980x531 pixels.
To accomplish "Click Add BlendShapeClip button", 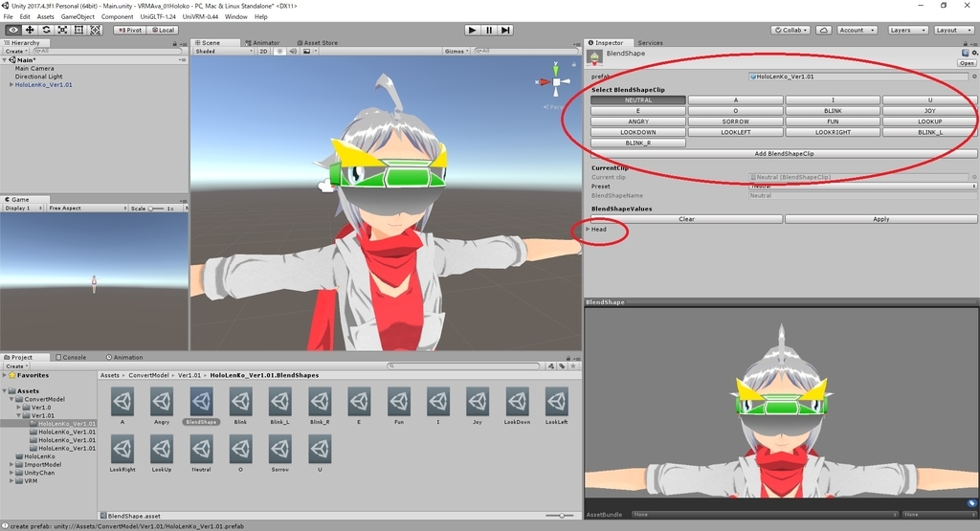I will point(784,154).
